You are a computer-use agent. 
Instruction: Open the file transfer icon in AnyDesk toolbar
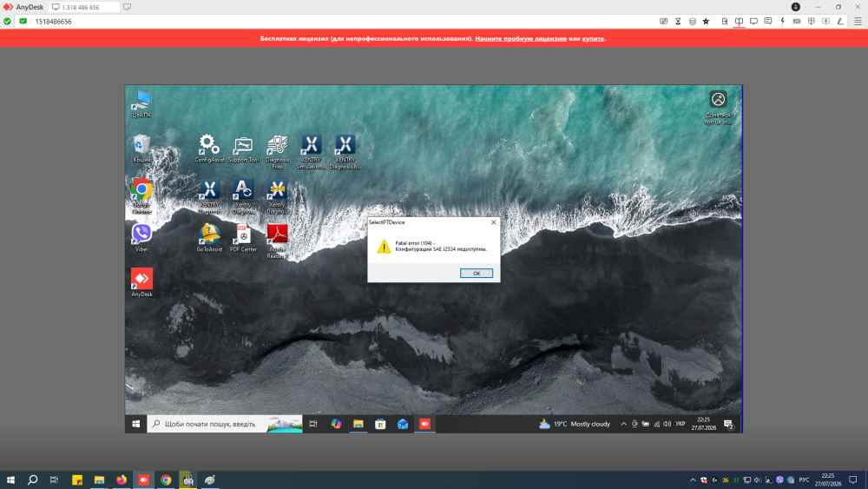[x=725, y=21]
